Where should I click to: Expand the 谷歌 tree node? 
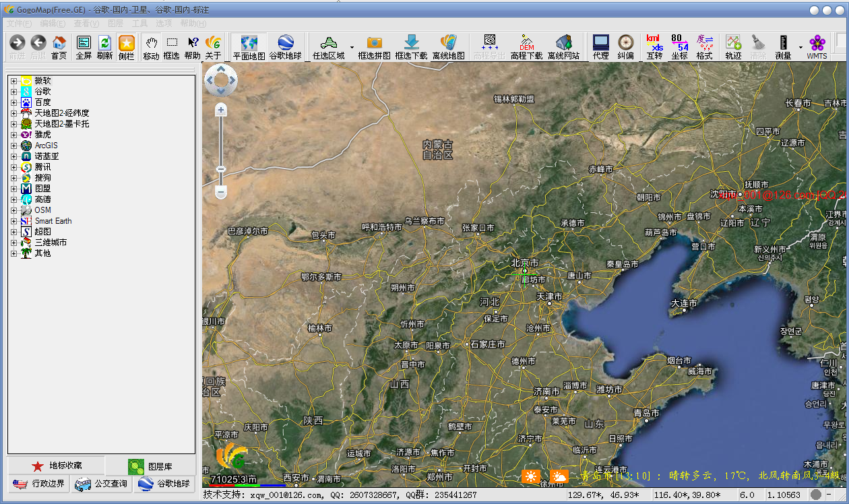[13, 92]
